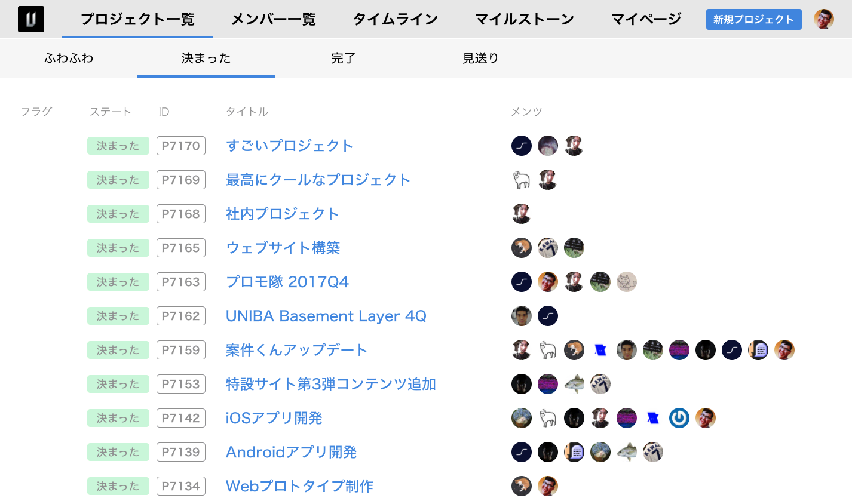Show projects under the 完了 tab
This screenshot has height=504, width=852.
tap(343, 58)
